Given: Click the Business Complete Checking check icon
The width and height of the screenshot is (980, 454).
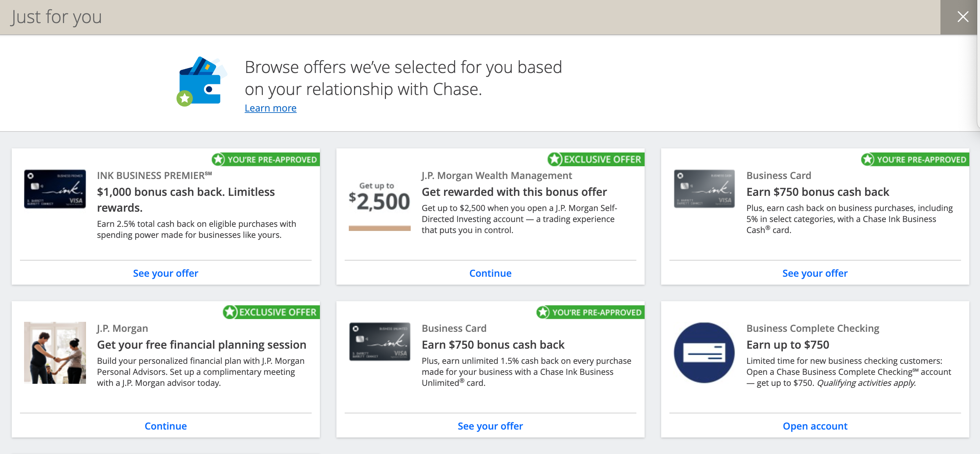Looking at the screenshot, I should (x=704, y=352).
